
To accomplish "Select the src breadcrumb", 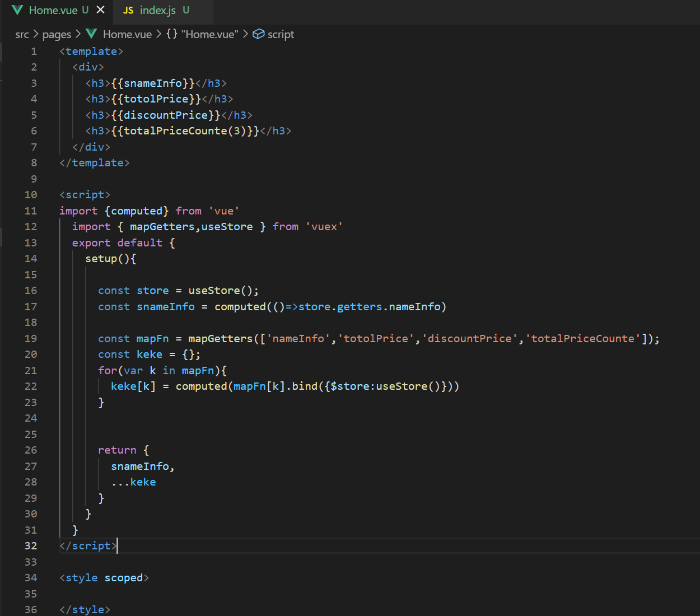I will tap(22, 35).
